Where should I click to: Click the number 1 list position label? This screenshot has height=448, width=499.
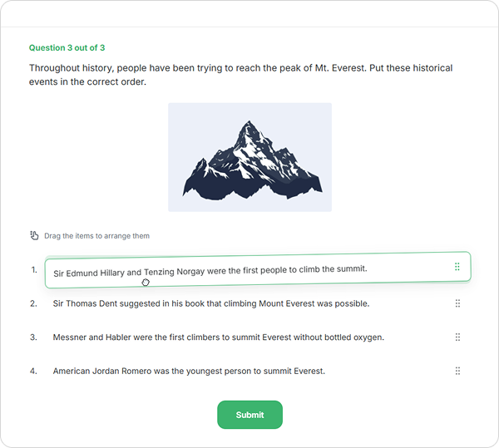click(33, 270)
